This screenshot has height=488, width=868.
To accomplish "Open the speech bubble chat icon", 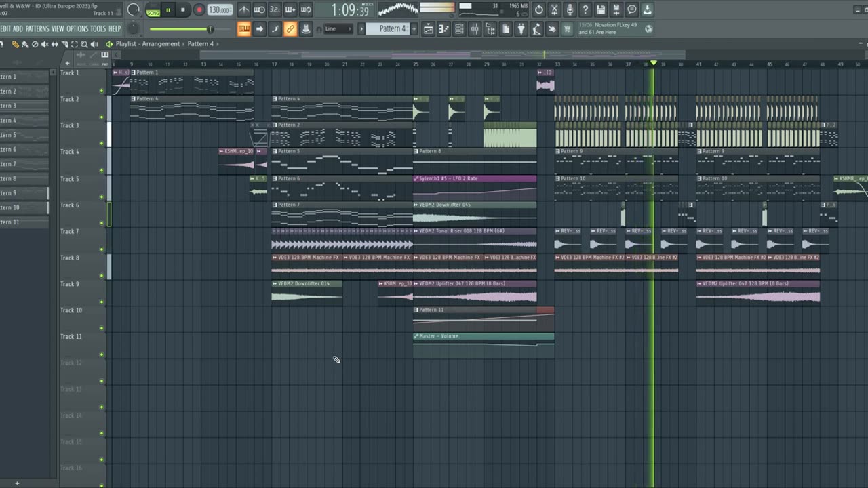I will (x=632, y=9).
